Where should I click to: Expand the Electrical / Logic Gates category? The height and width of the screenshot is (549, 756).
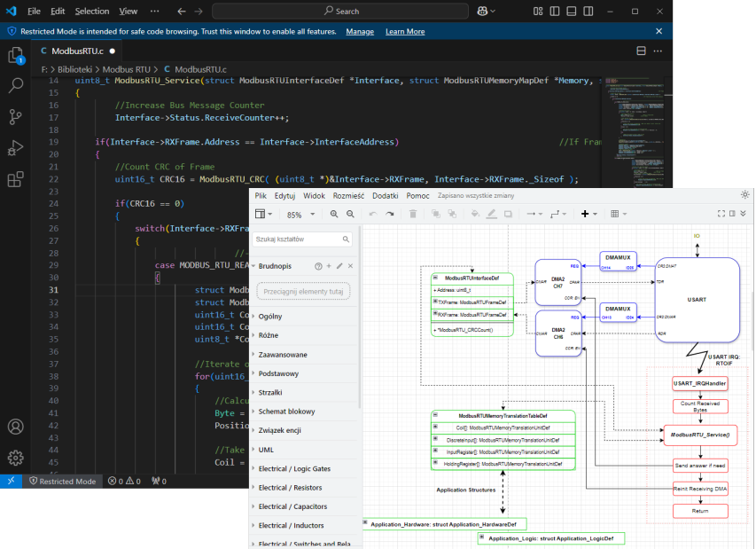point(296,468)
